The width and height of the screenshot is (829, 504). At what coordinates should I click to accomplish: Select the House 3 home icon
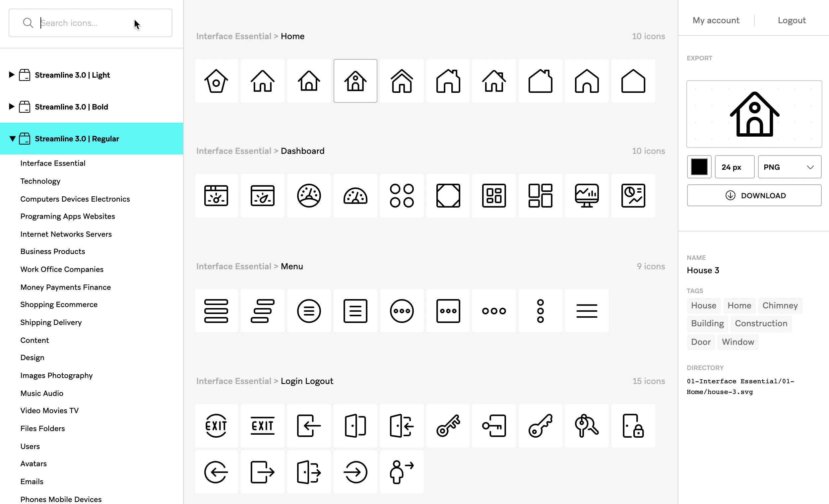[x=355, y=81]
